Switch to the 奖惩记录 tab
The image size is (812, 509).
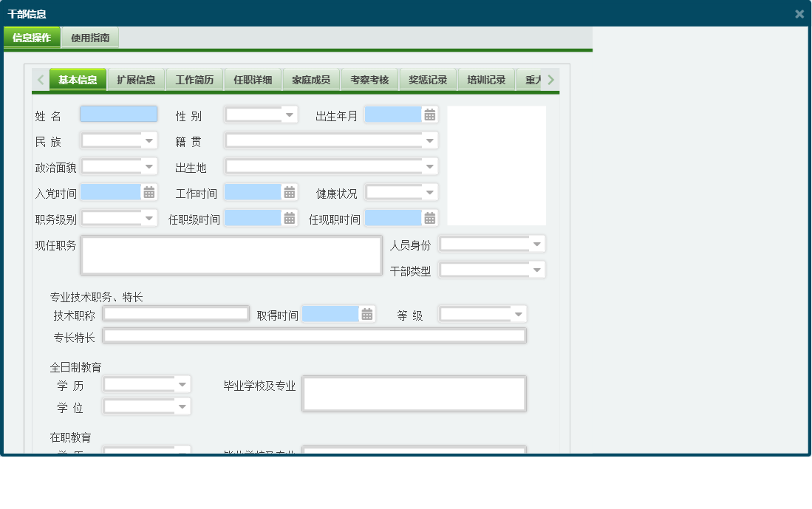(427, 79)
